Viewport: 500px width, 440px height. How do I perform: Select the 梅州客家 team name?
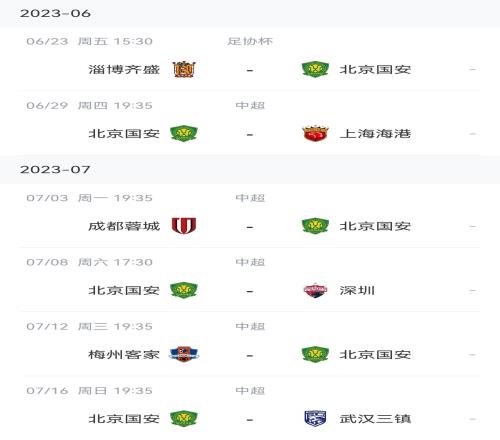[124, 354]
